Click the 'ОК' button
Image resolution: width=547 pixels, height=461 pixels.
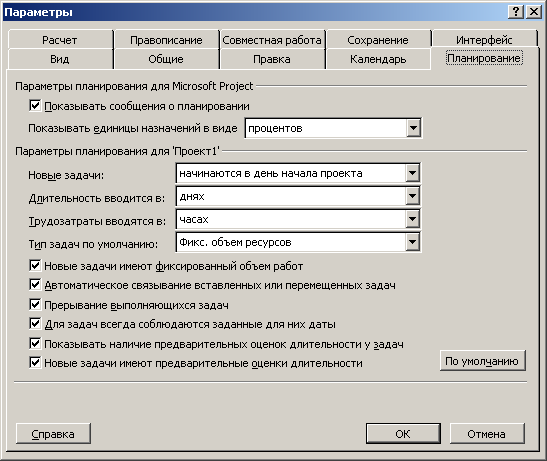point(403,434)
